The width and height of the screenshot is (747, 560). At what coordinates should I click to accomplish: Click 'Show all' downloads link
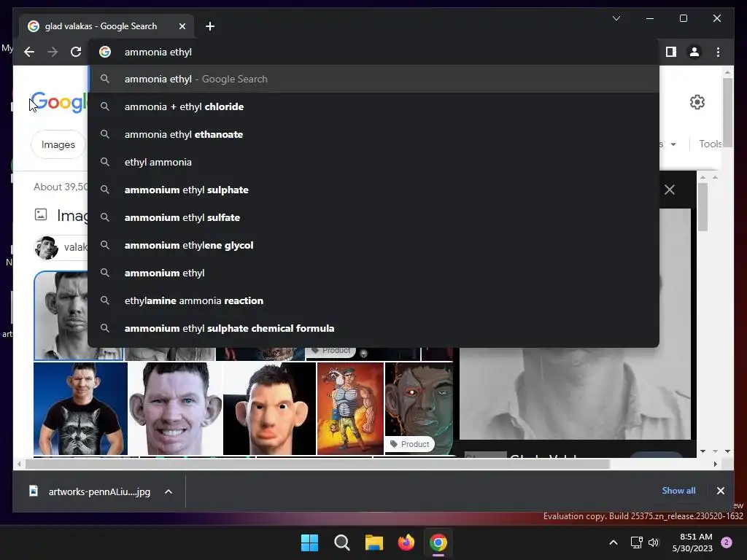[x=678, y=491]
